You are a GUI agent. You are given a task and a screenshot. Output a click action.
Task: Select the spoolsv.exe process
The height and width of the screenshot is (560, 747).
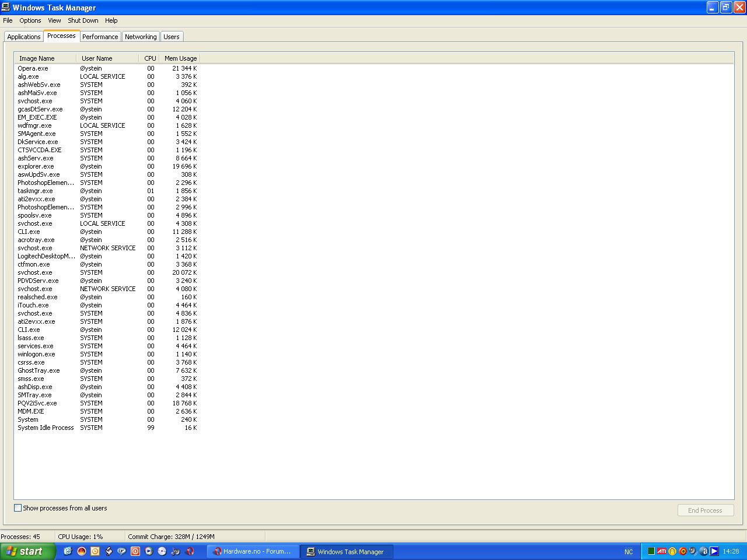(34, 215)
